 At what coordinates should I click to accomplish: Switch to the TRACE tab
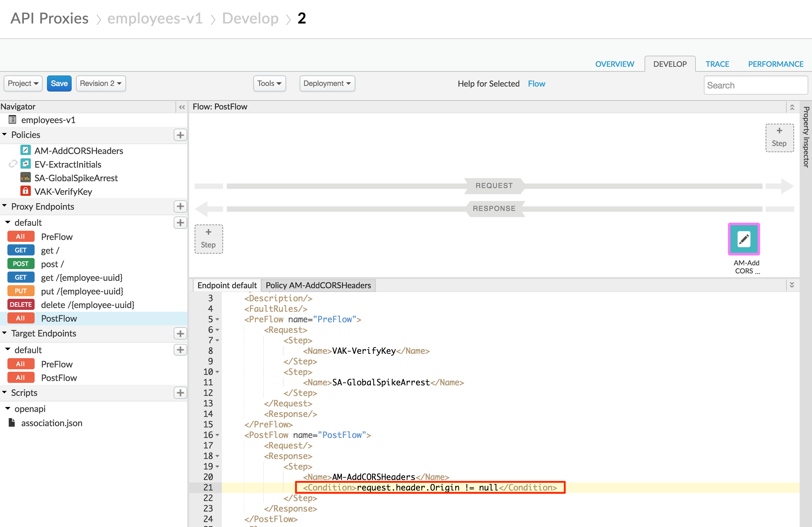(x=717, y=64)
